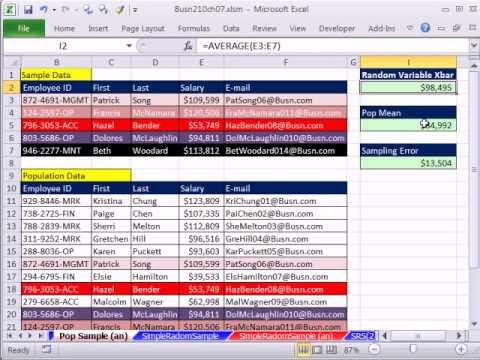The width and height of the screenshot is (480, 360).
Task: Click salary $107,335 for Paige Chen
Action: 201,214
